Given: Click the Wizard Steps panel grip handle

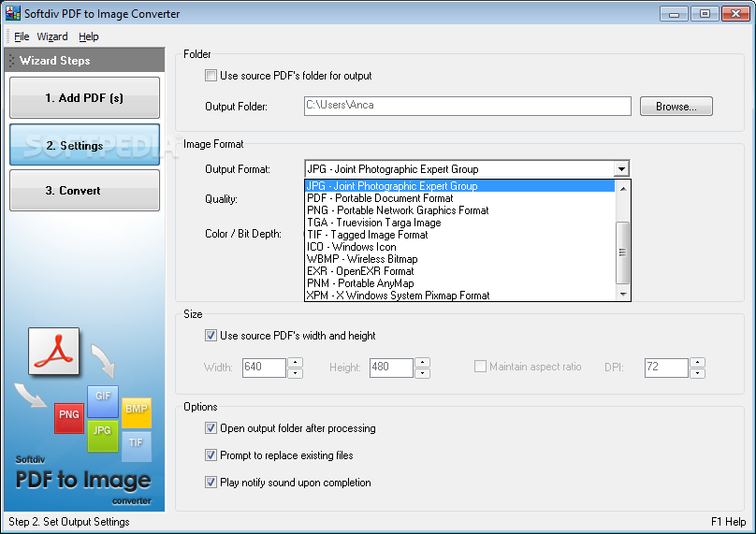Looking at the screenshot, I should (11, 61).
